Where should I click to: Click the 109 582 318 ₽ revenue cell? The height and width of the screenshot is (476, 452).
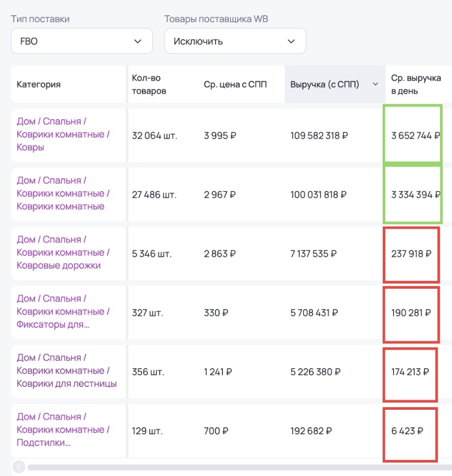tap(319, 136)
